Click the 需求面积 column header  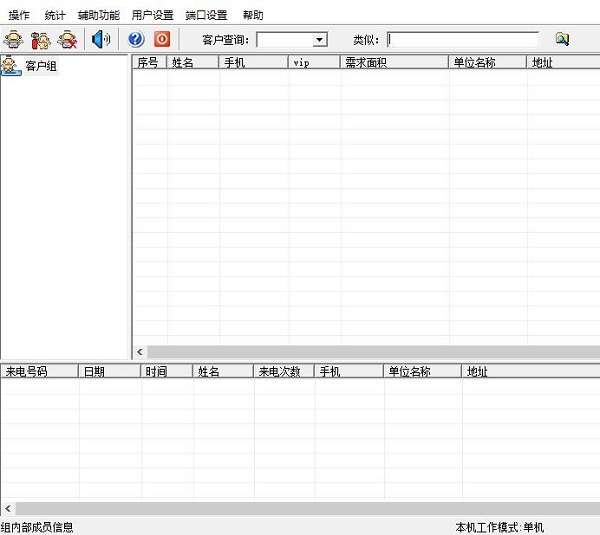(x=395, y=62)
